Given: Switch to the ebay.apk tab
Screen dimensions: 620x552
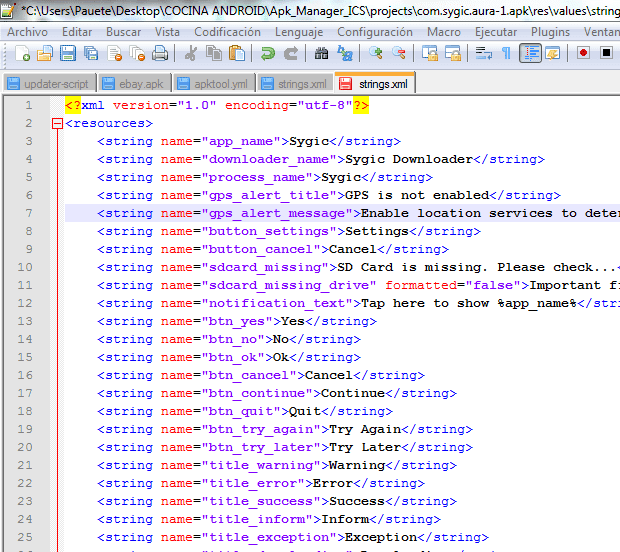Looking at the screenshot, I should pyautogui.click(x=134, y=84).
